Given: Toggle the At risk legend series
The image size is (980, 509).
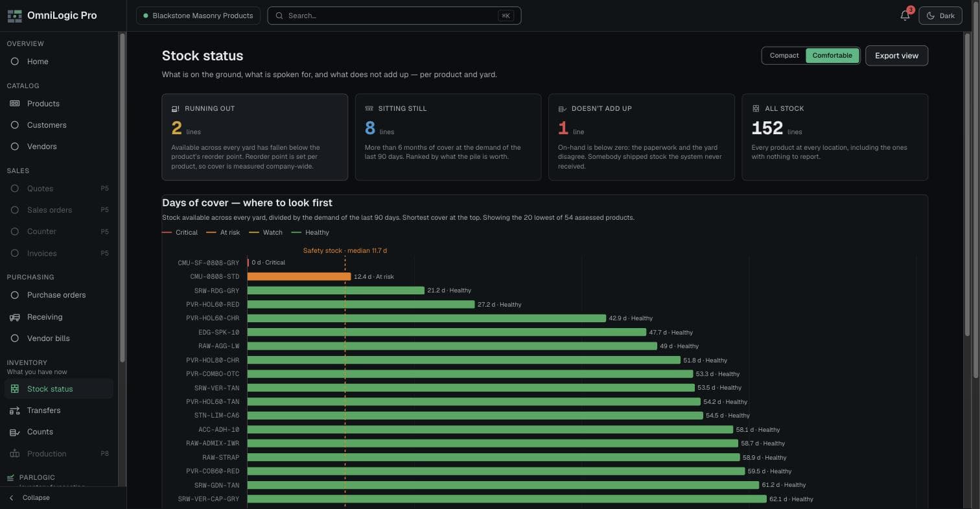Looking at the screenshot, I should 223,233.
